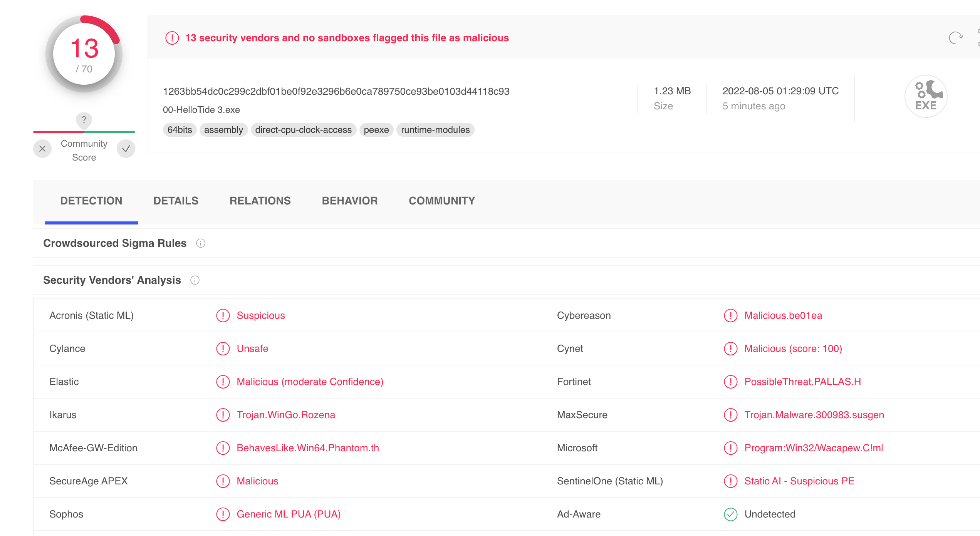
Task: Click the community score question mark marker
Action: coord(84,120)
